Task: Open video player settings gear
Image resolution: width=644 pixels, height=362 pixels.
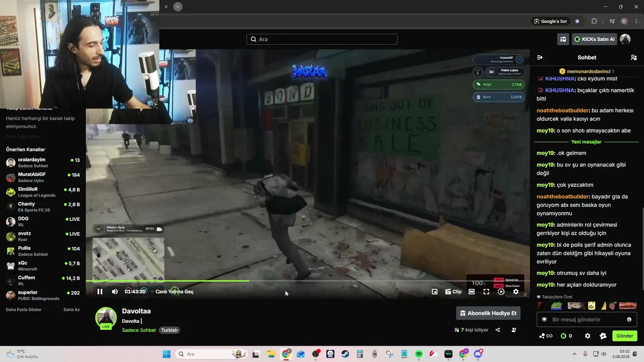Action: (x=516, y=292)
